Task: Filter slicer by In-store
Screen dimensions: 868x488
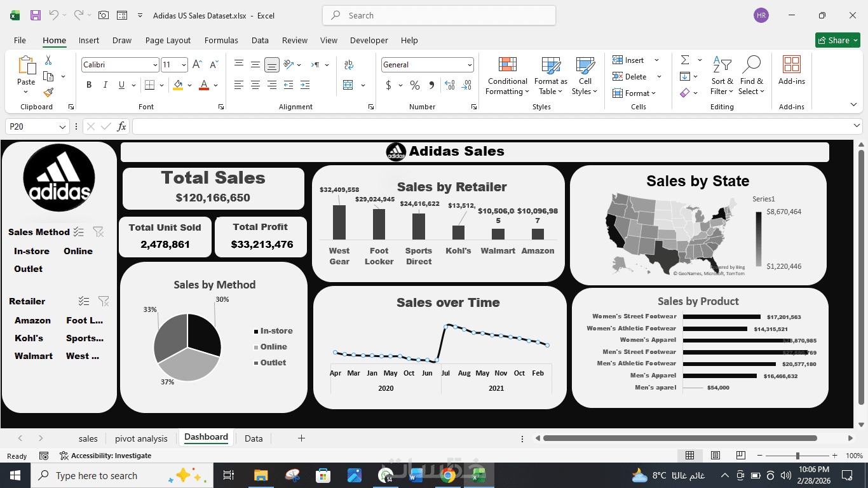Action: [x=32, y=251]
